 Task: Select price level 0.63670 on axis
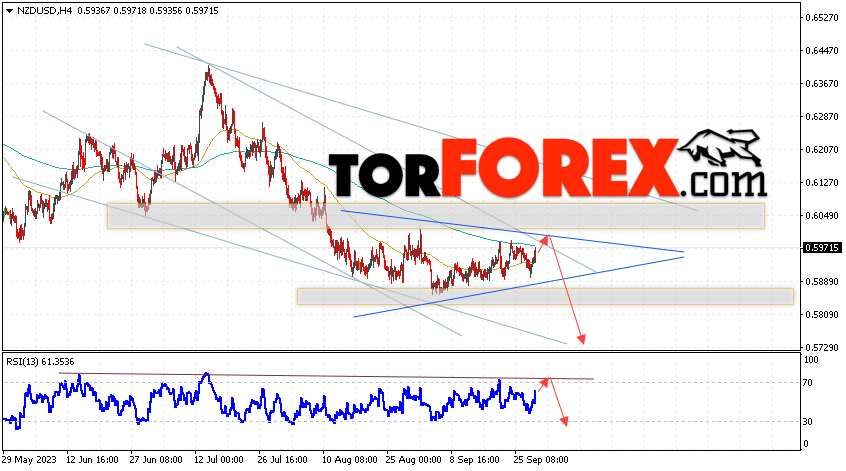point(822,84)
